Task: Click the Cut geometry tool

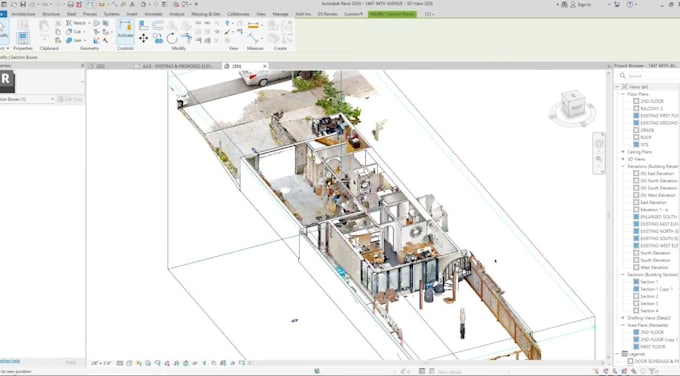Action: [x=75, y=32]
